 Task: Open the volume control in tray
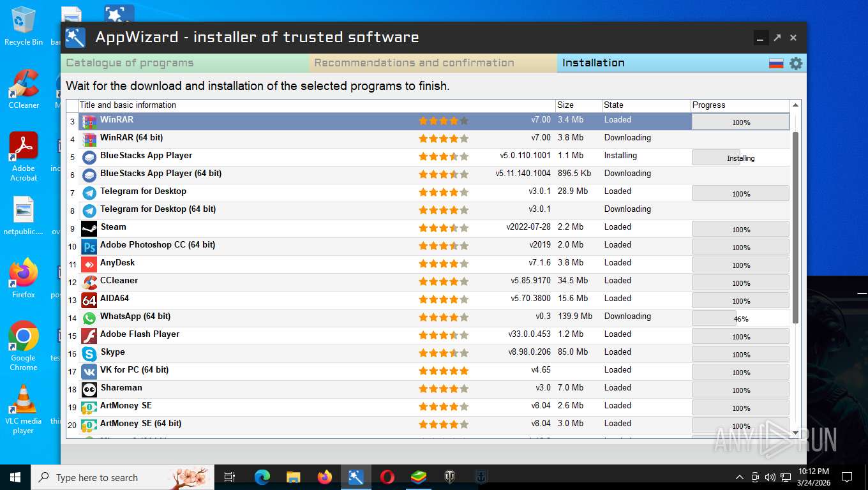tap(770, 477)
